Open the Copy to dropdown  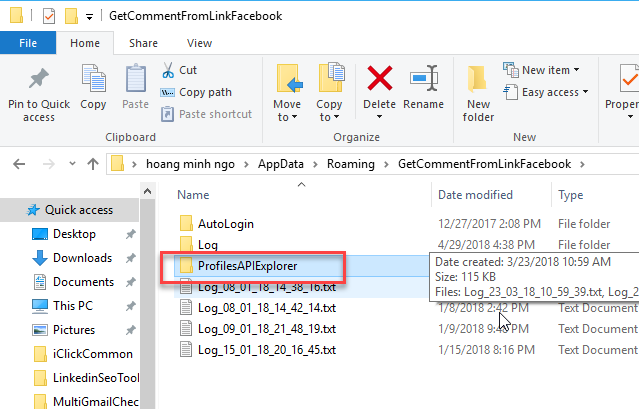[329, 93]
